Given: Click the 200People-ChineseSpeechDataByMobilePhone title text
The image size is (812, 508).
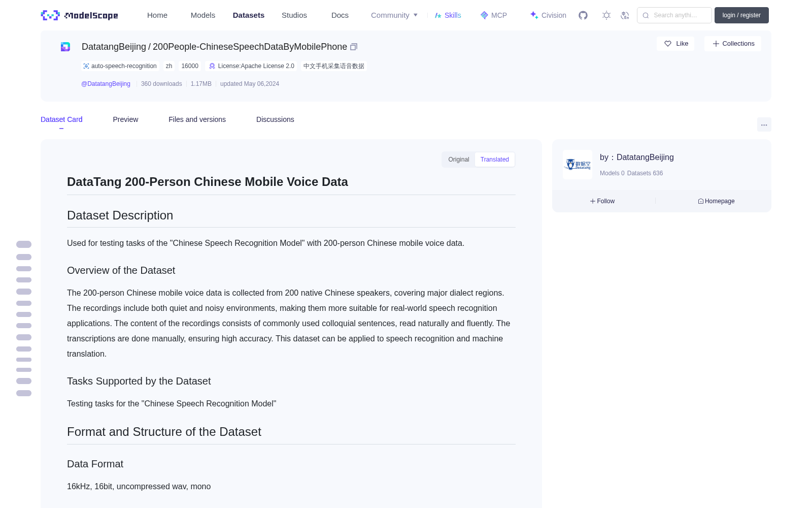Looking at the screenshot, I should tap(250, 47).
